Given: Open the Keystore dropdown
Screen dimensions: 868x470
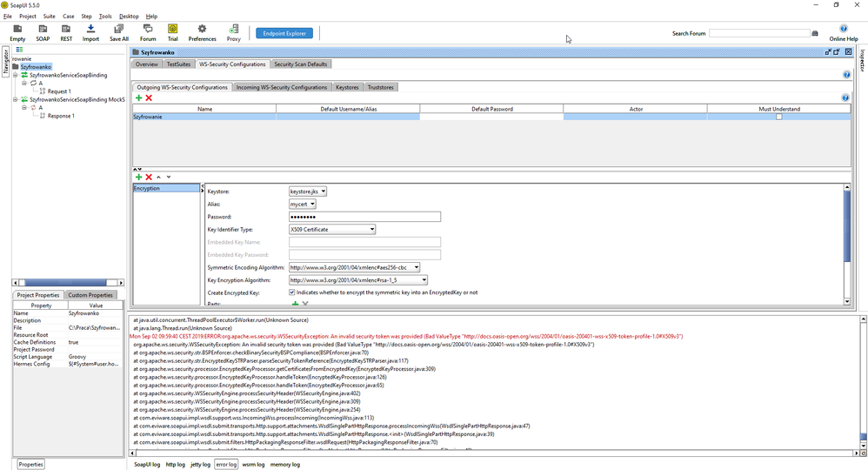Looking at the screenshot, I should pos(307,191).
